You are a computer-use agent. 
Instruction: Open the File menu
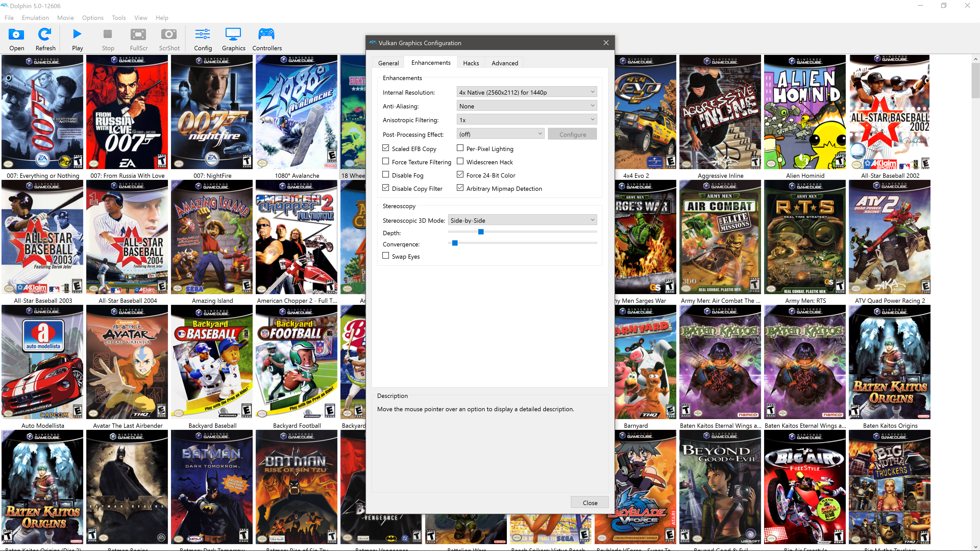[9, 18]
